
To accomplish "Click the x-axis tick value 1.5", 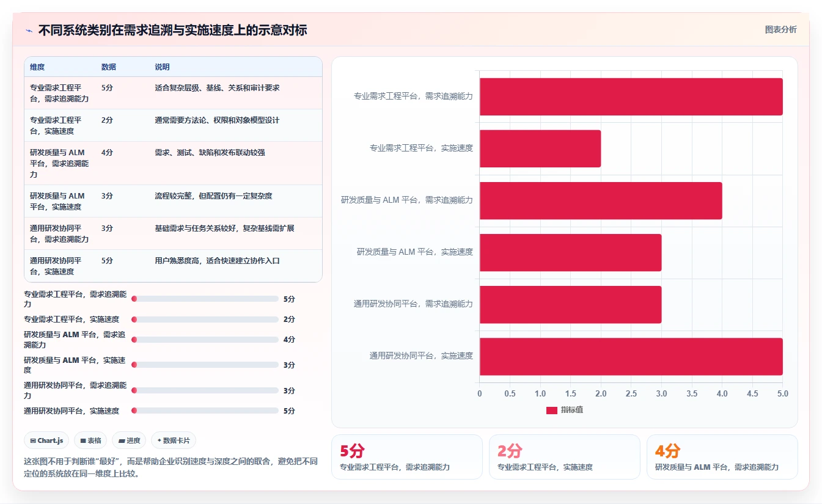I will (x=570, y=394).
